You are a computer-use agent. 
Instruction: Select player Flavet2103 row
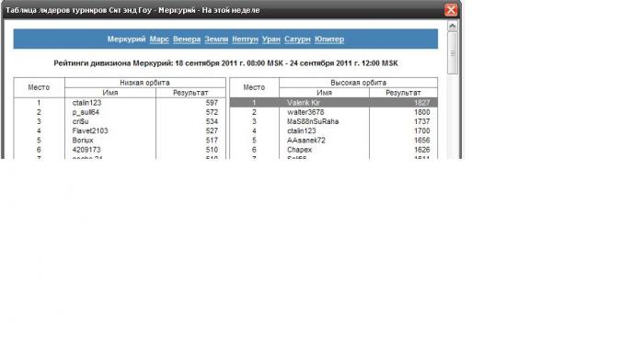coord(120,131)
